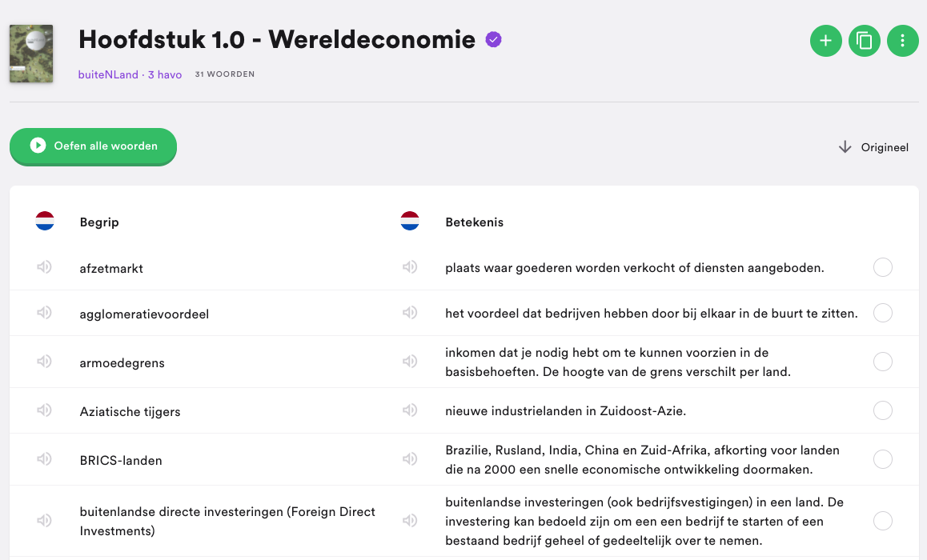927x560 pixels.
Task: Play audio for buitenlandse directe investeringen term
Action: [44, 521]
